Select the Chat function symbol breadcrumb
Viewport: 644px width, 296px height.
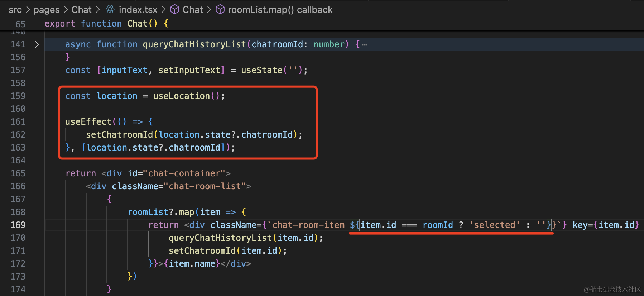(x=193, y=10)
